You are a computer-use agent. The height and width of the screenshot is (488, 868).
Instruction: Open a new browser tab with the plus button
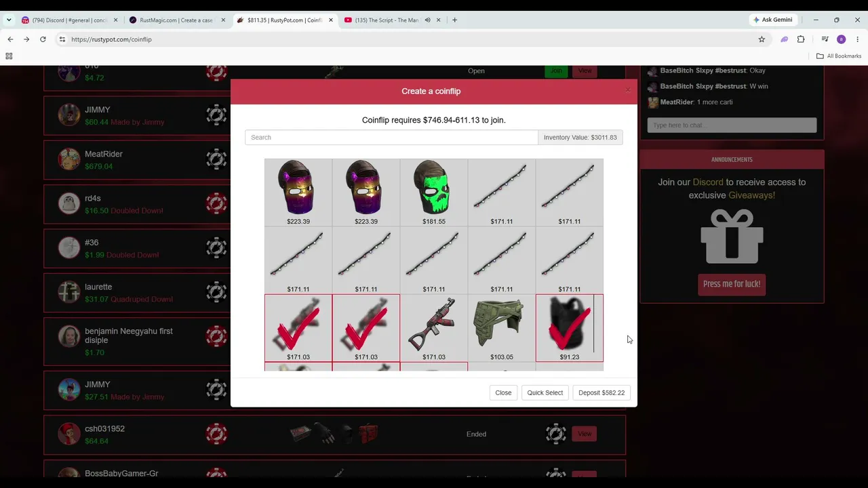coord(454,20)
